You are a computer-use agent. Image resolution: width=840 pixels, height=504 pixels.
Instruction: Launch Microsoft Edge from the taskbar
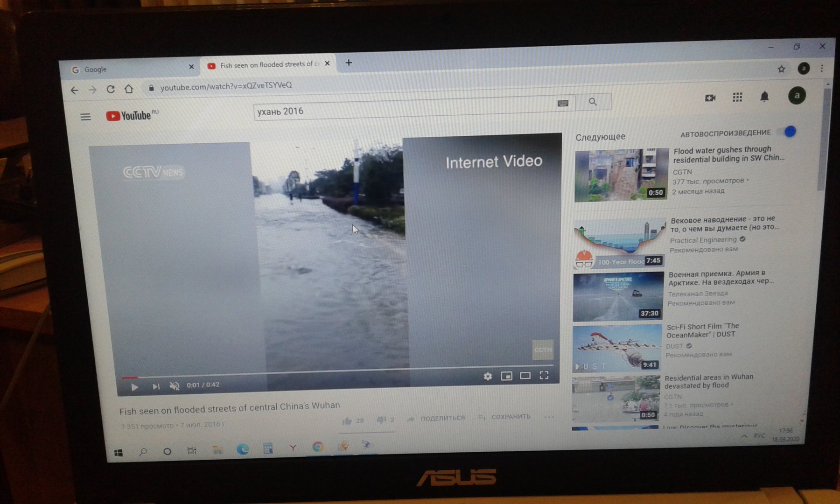[243, 449]
